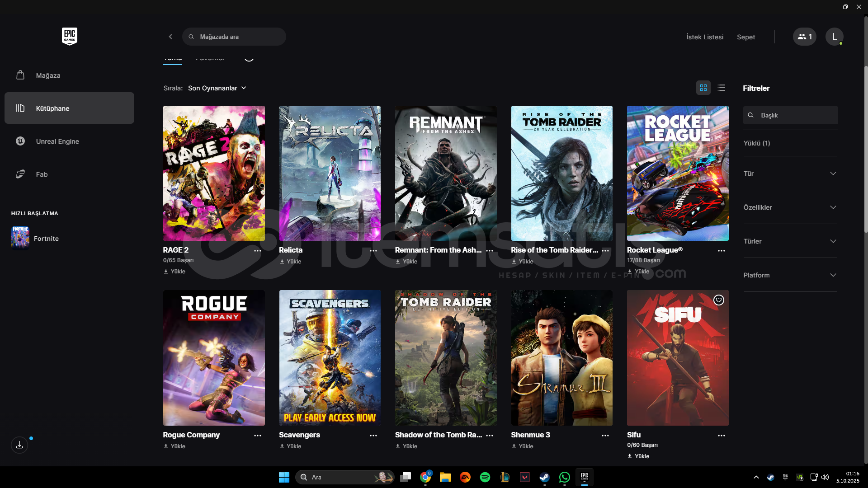Open the downloads icon in sidebar
The height and width of the screenshot is (488, 868).
(19, 445)
